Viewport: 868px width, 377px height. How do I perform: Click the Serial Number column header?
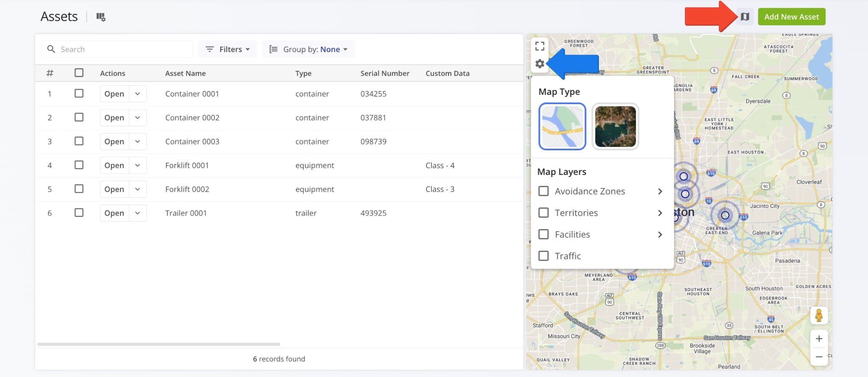tap(384, 73)
